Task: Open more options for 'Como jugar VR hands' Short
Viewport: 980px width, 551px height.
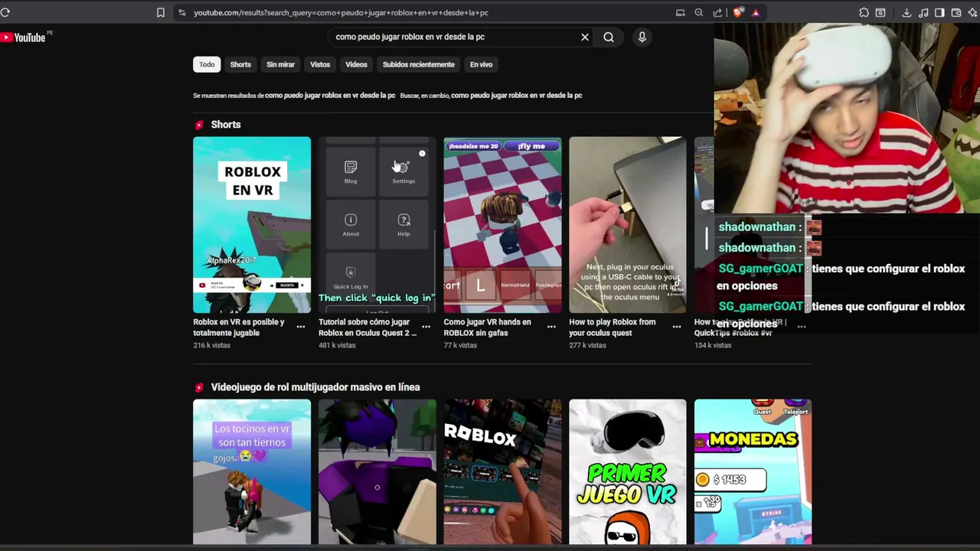Action: [551, 327]
